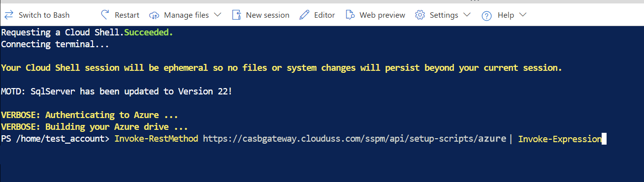
Task: Click the Help question mark icon
Action: (486, 15)
